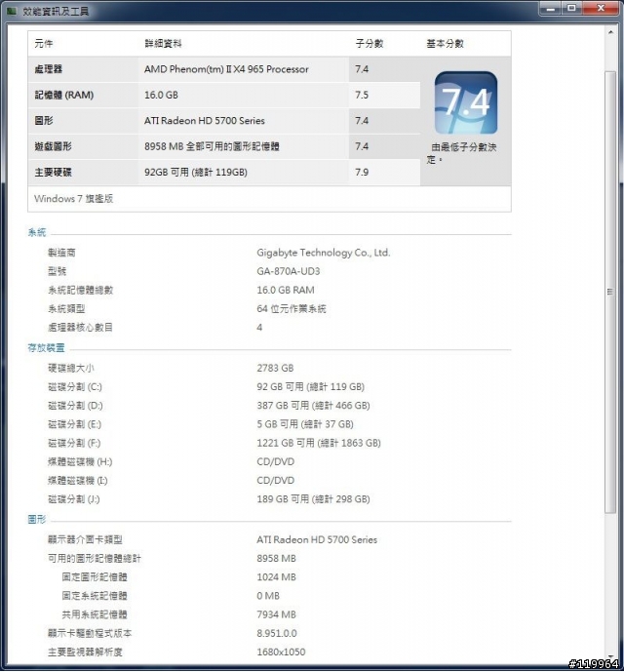Click the 8.951.0.0 driver version
The height and width of the screenshot is (672, 624).
[x=277, y=633]
